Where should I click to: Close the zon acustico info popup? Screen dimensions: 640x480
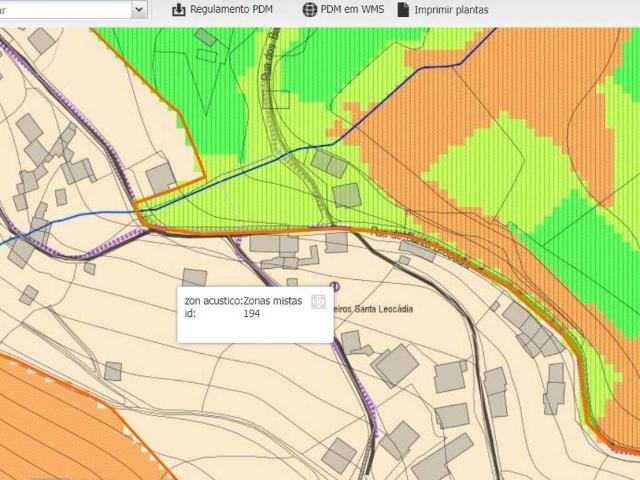319,302
